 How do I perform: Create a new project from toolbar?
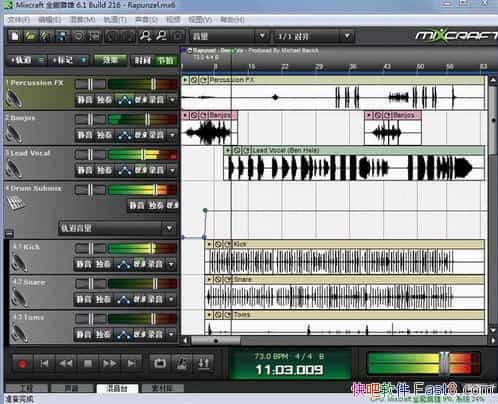coord(15,36)
